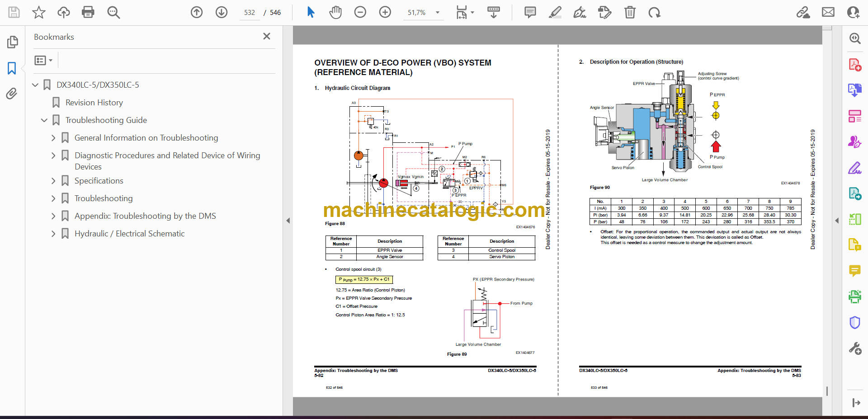Activate the hand pan tool
Image resolution: width=868 pixels, height=419 pixels.
(x=335, y=12)
